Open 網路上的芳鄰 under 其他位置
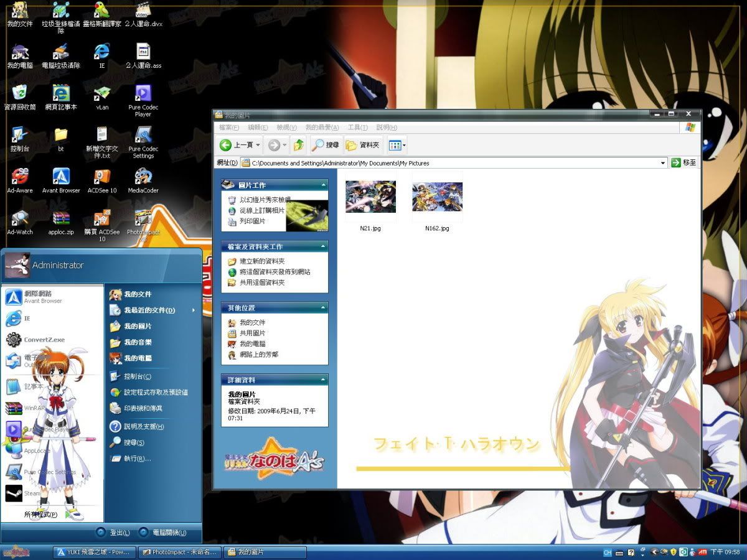This screenshot has width=747, height=560. click(259, 355)
